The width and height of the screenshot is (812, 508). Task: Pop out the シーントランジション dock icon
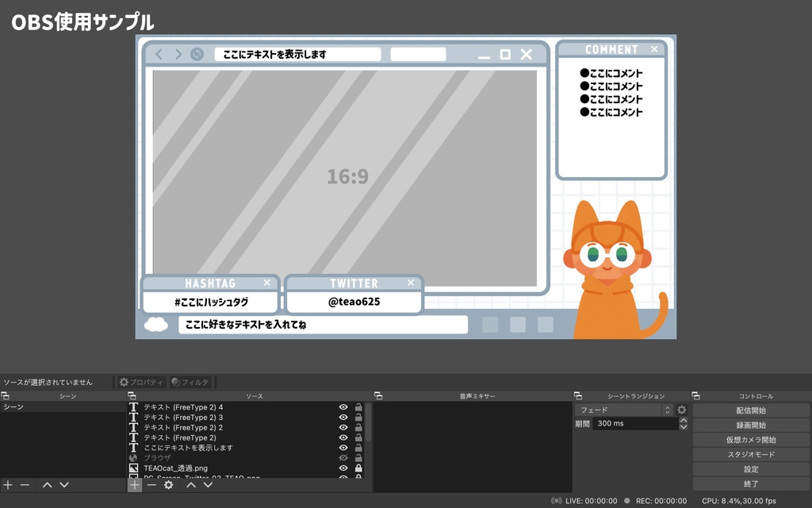tap(578, 396)
